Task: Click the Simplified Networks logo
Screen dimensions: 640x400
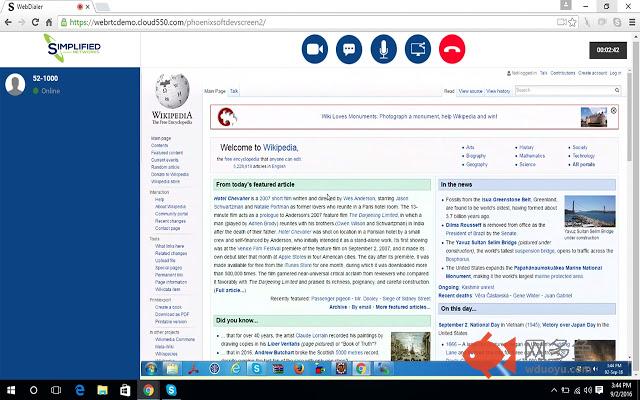Action: coord(72,48)
